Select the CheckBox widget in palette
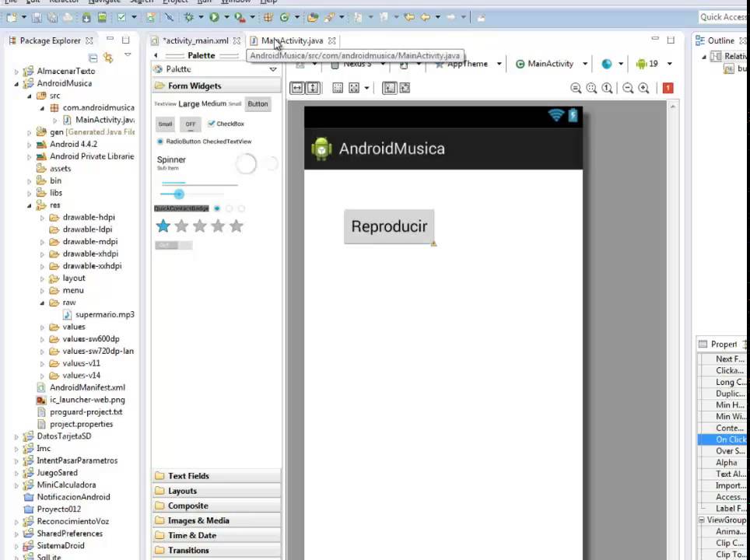The height and width of the screenshot is (560, 750). (226, 124)
